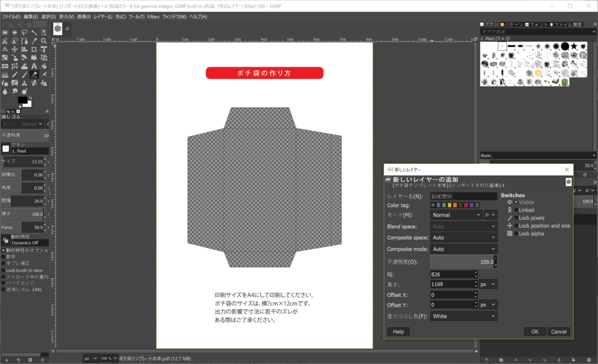
Task: Enable the Lock pixels switch
Action: [516, 218]
